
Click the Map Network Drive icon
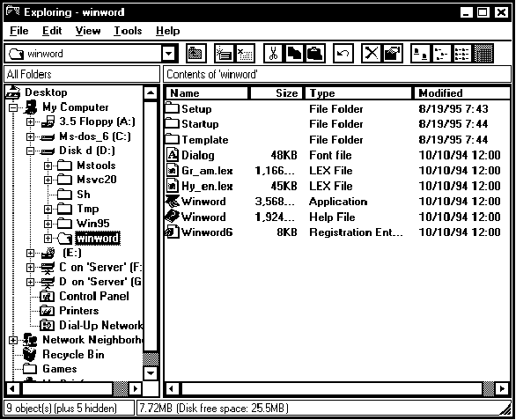click(224, 54)
